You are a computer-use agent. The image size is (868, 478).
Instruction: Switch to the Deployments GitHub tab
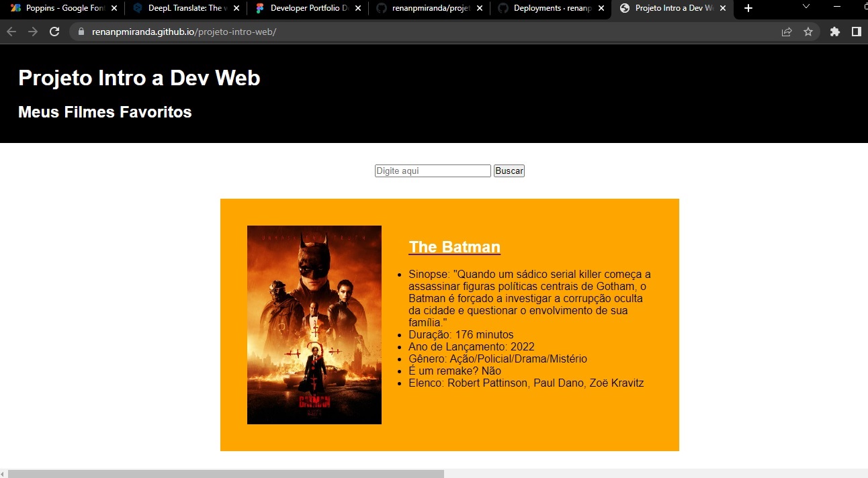point(550,8)
